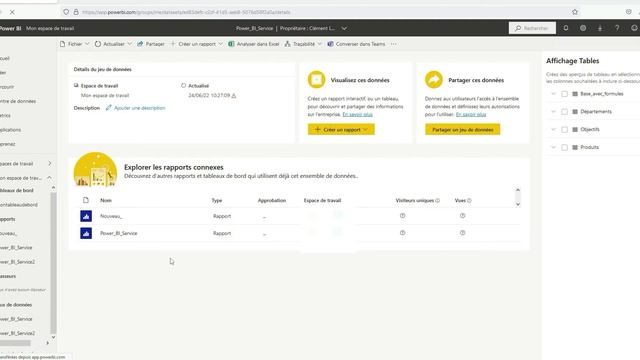Click the Partager ces données arrow icon
This screenshot has width=640, height=360.
coord(433,80)
